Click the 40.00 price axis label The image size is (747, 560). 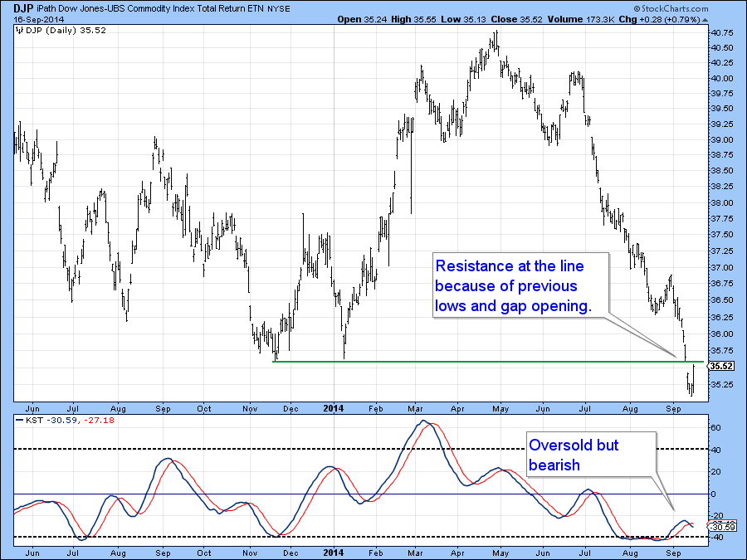(x=721, y=79)
